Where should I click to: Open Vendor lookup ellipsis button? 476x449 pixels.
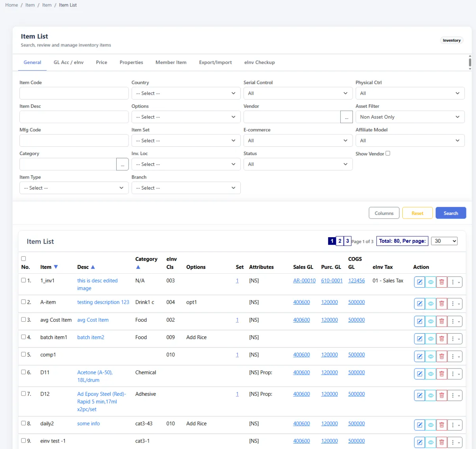click(346, 117)
